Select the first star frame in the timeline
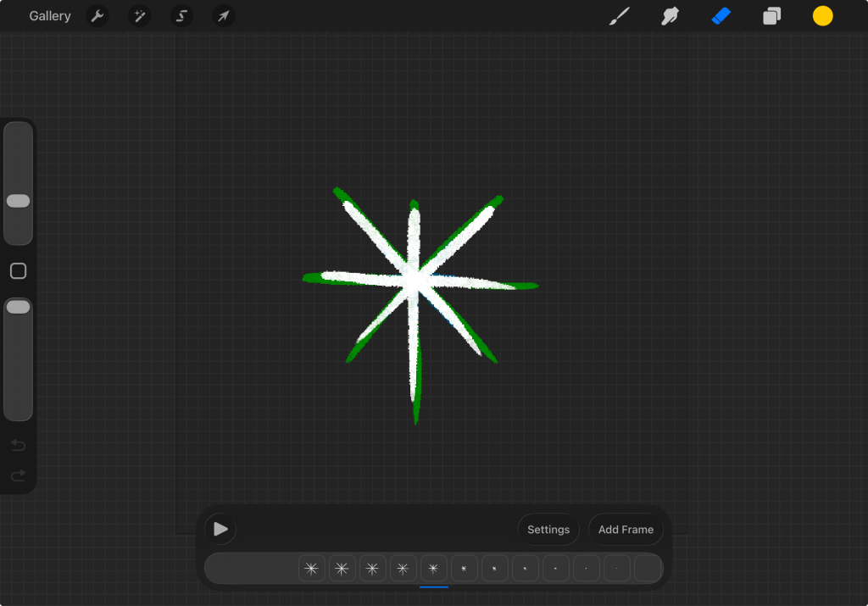 click(x=311, y=569)
